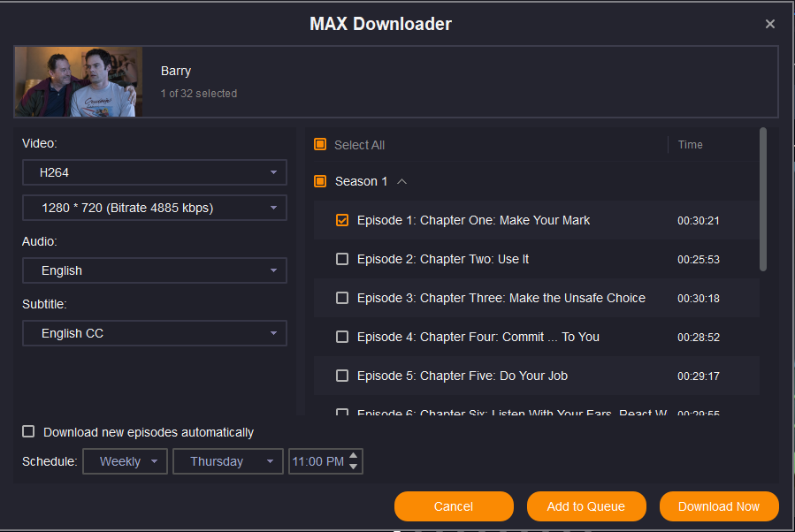Tick Episode 4: Commit ... To You checkbox
This screenshot has height=532, width=795.
[342, 337]
